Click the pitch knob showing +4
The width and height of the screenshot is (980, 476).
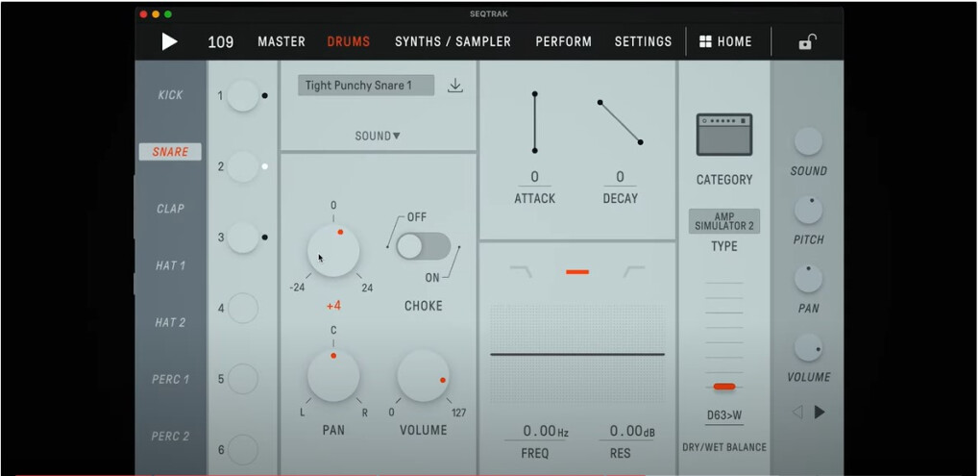333,251
